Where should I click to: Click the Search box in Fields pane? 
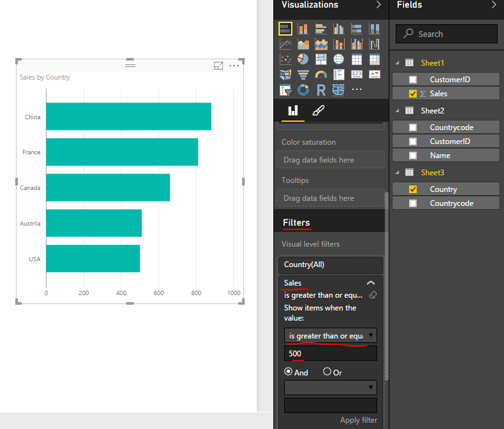(447, 34)
